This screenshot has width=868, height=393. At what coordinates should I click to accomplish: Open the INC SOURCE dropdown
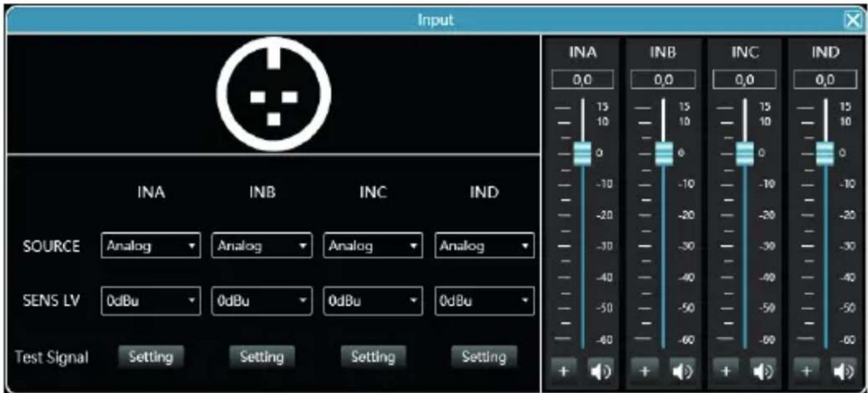(x=373, y=246)
